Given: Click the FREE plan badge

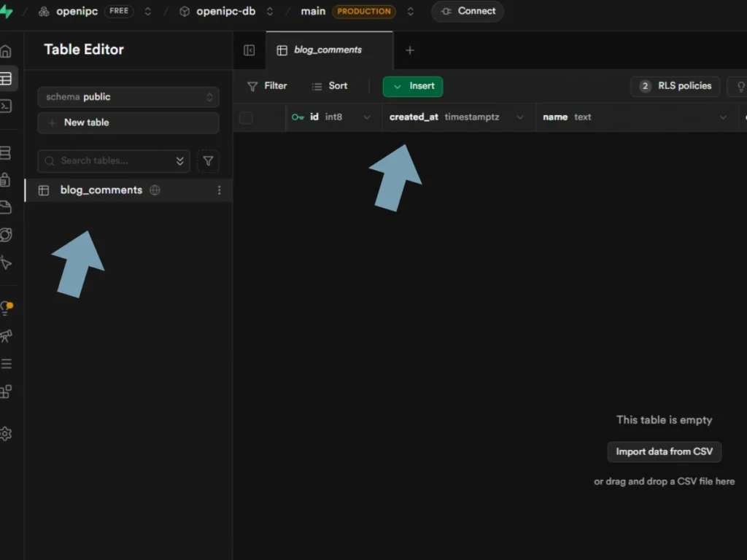Looking at the screenshot, I should [x=119, y=11].
